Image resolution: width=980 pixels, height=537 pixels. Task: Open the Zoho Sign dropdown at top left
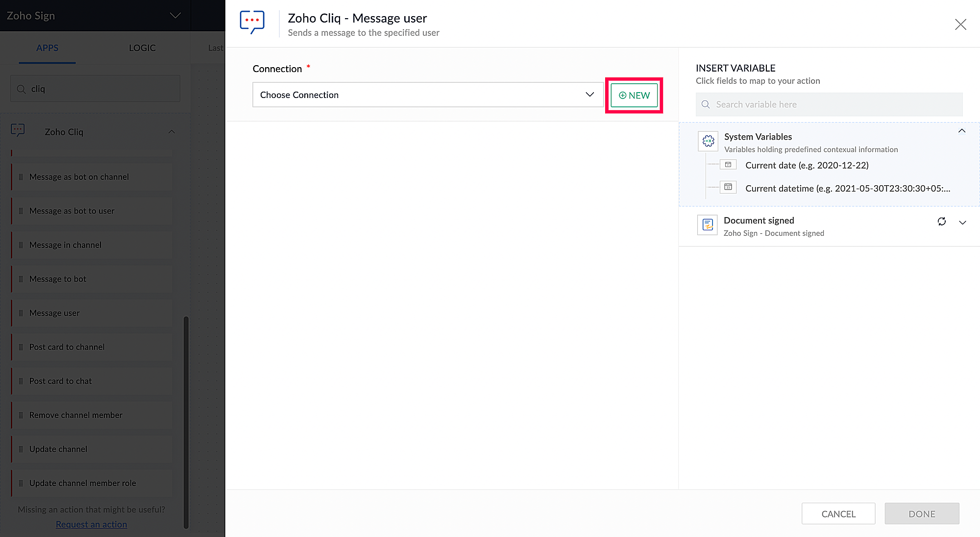[175, 16]
